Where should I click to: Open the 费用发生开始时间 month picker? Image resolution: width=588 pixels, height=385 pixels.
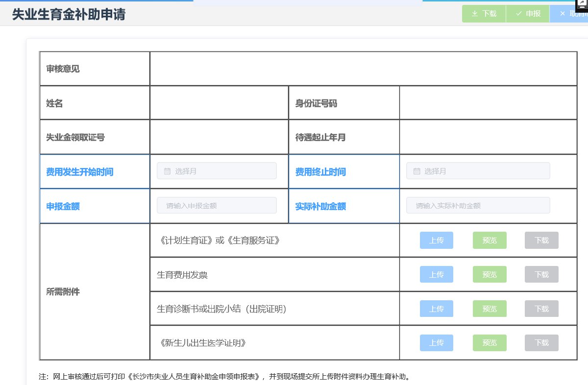pos(220,171)
